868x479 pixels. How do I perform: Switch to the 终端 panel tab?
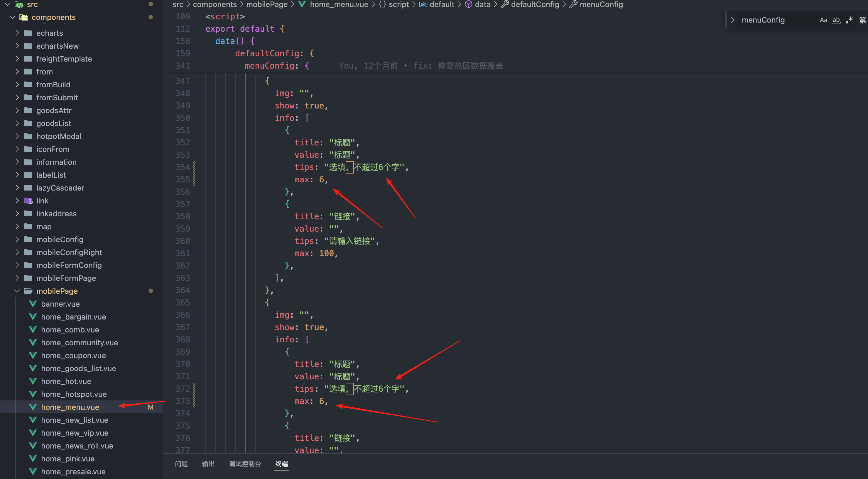282,464
